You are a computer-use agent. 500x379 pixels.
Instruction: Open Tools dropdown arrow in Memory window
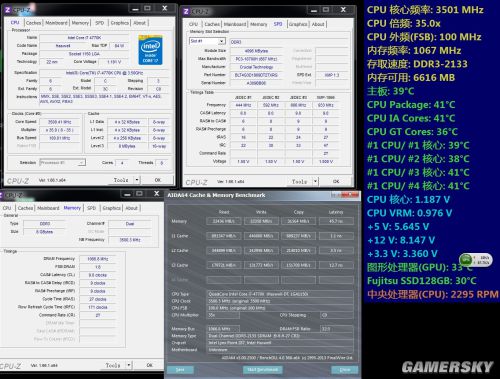coord(129,365)
